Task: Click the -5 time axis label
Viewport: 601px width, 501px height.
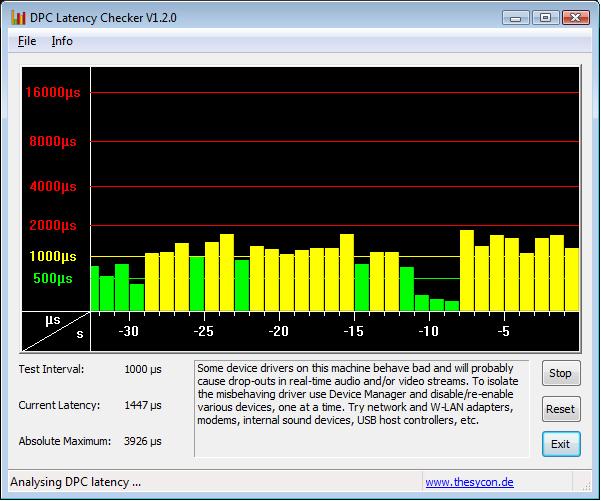Action: pyautogui.click(x=504, y=331)
